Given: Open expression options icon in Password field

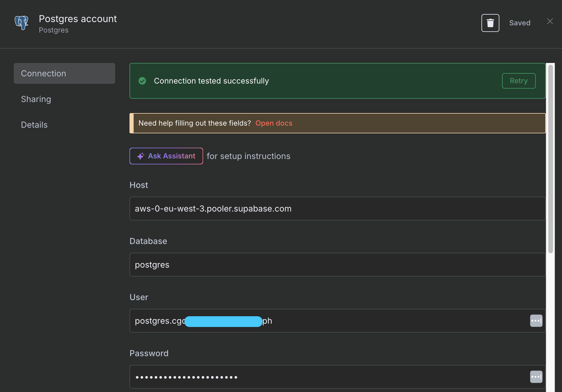Looking at the screenshot, I should 536,377.
